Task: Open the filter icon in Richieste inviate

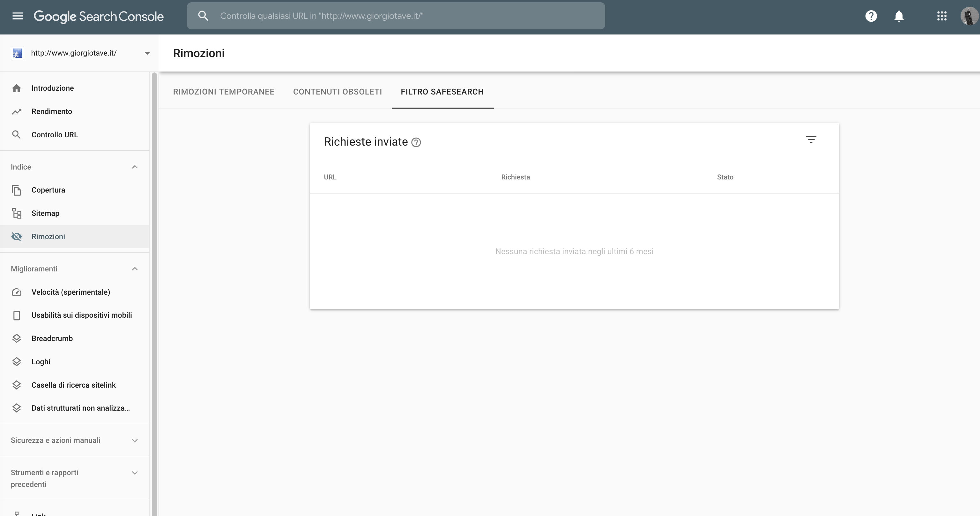Action: pyautogui.click(x=811, y=140)
